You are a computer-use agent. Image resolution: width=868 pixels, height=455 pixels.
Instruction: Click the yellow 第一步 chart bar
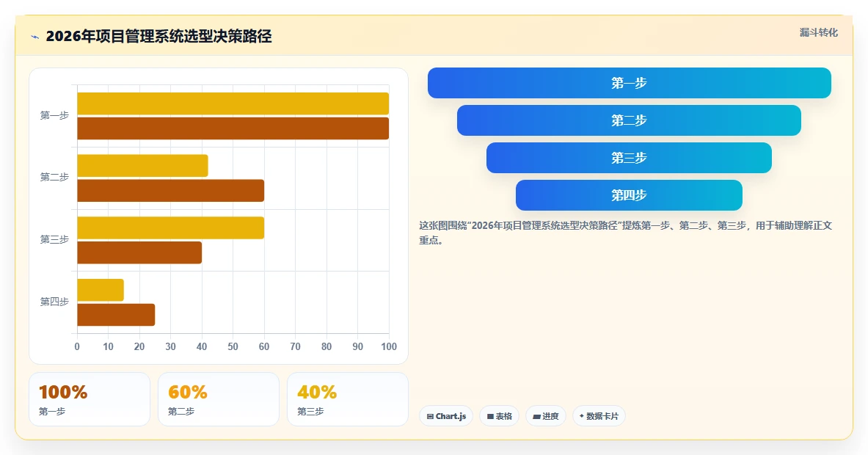pyautogui.click(x=233, y=103)
